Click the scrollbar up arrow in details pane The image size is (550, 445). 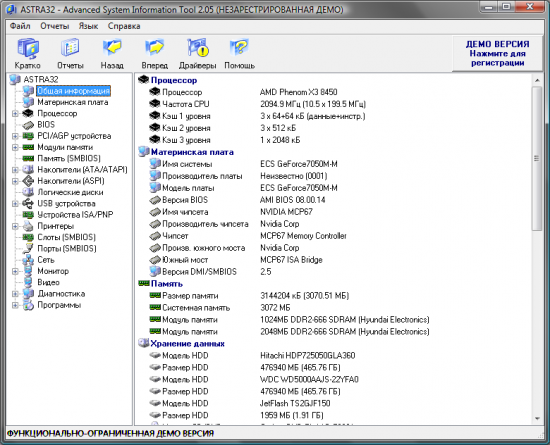[x=537, y=80]
